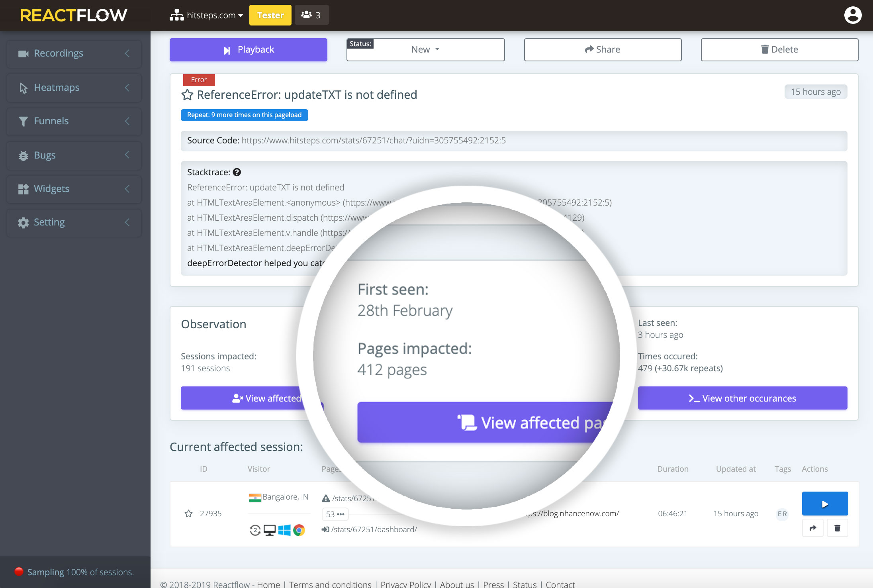873x588 pixels.
Task: Click the user account avatar icon
Action: [x=853, y=15]
